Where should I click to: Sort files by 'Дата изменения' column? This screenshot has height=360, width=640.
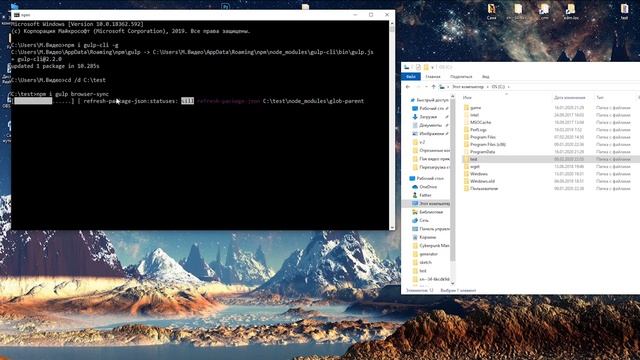(570, 98)
